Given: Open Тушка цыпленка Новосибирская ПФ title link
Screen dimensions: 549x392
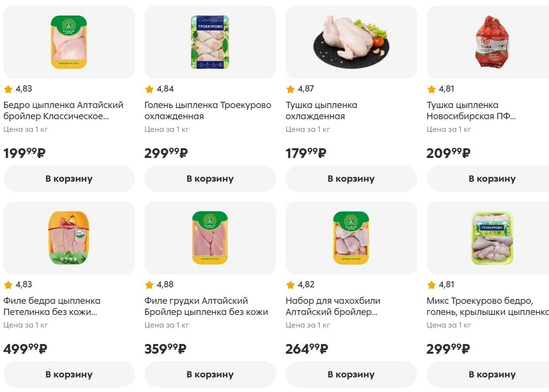Looking at the screenshot, I should pyautogui.click(x=470, y=111).
